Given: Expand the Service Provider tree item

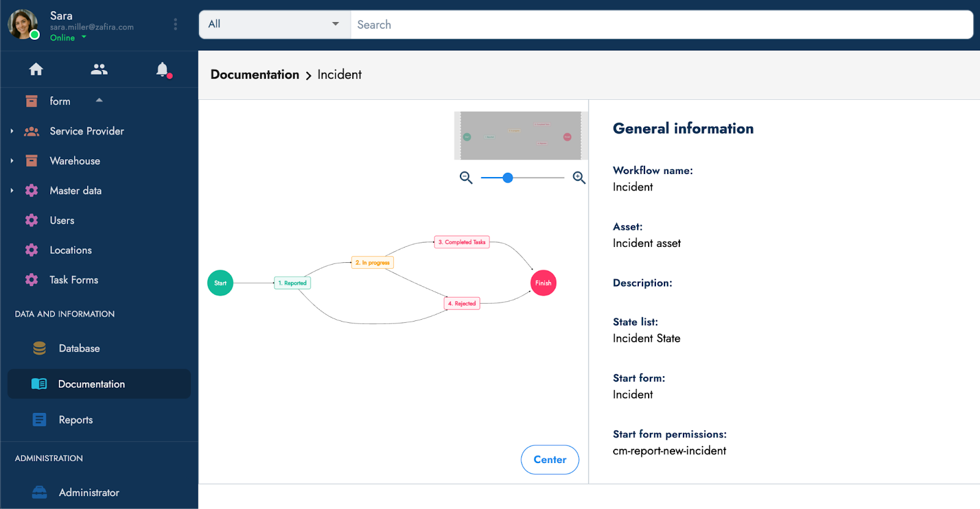Looking at the screenshot, I should (12, 131).
